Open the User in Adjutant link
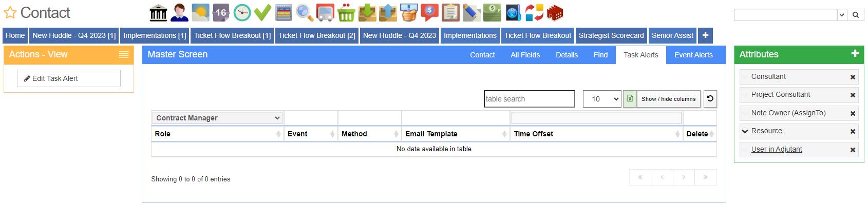The image size is (868, 206). tap(777, 149)
